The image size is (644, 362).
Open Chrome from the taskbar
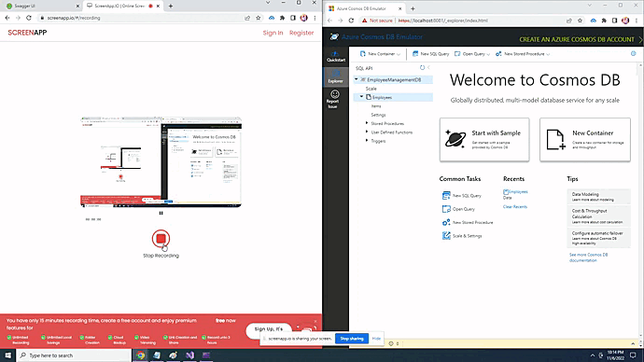(x=140, y=355)
